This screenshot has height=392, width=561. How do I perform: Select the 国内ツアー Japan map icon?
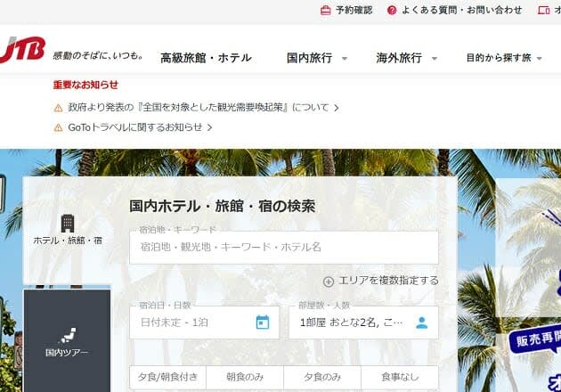(x=68, y=336)
